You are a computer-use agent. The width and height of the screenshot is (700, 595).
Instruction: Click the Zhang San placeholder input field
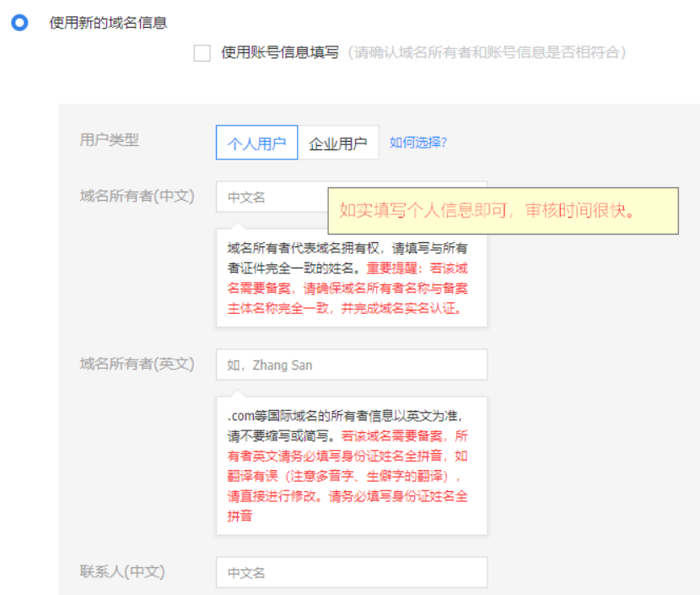coord(351,365)
